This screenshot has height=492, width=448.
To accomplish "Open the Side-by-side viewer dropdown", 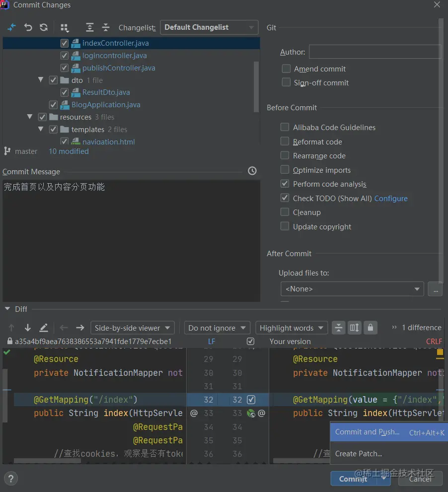I will click(133, 328).
